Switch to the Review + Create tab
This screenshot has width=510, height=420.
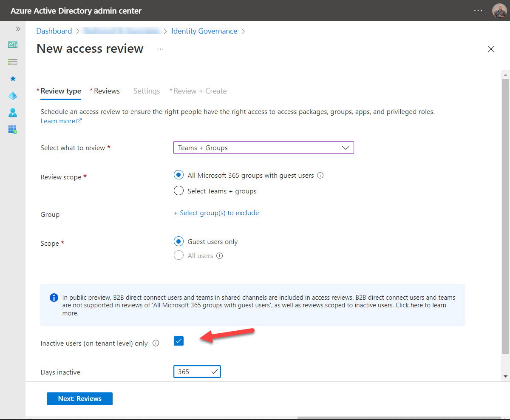click(x=200, y=91)
